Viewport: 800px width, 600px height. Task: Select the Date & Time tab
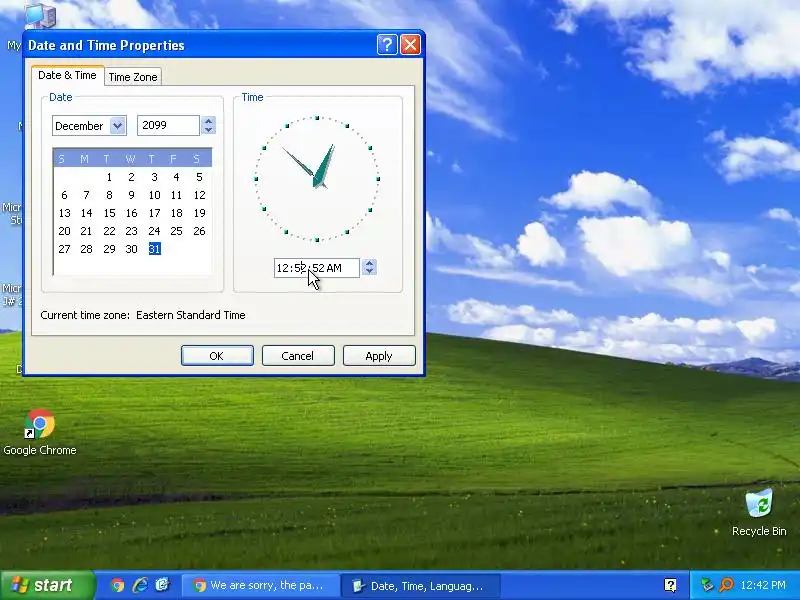67,76
